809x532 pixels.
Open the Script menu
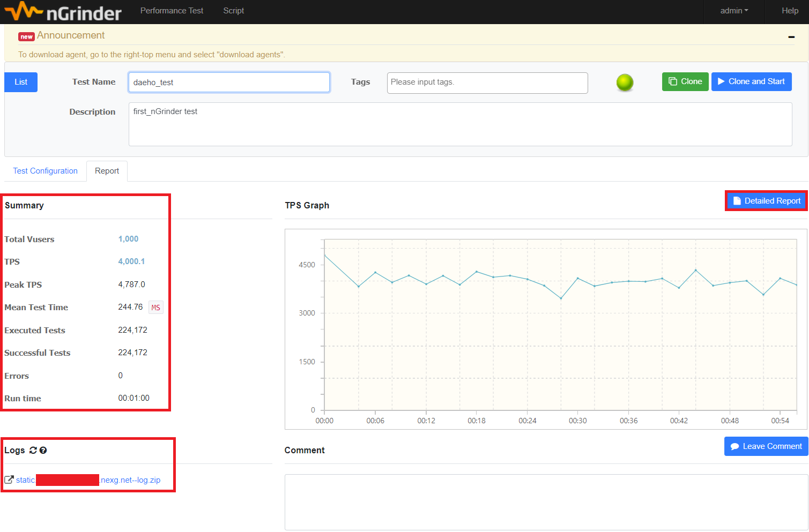click(233, 11)
